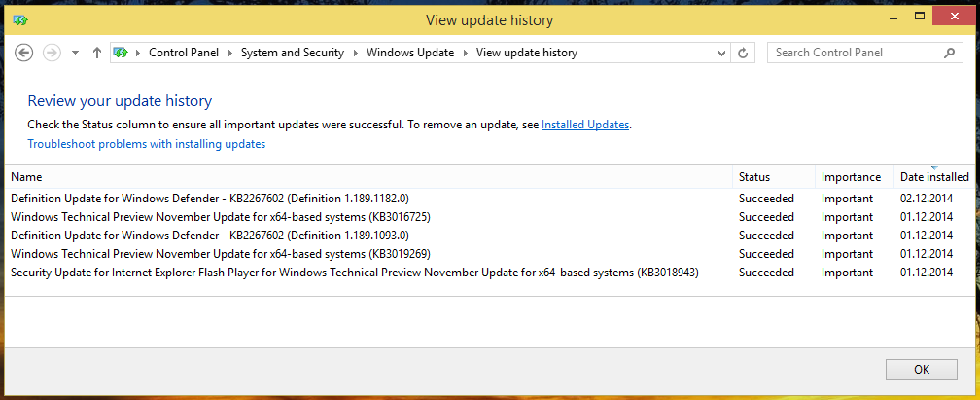980x400 pixels.
Task: Close the View update history window
Action: coord(955,17)
